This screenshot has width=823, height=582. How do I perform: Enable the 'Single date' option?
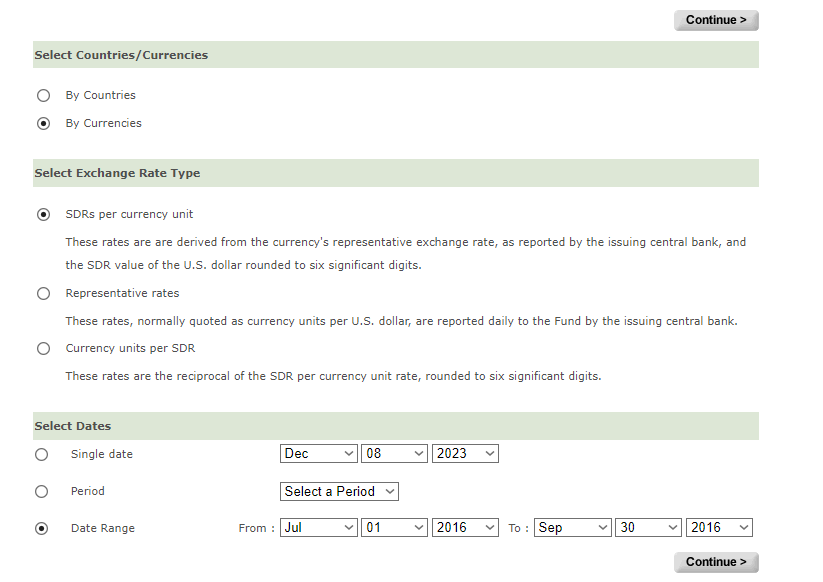[x=41, y=454]
